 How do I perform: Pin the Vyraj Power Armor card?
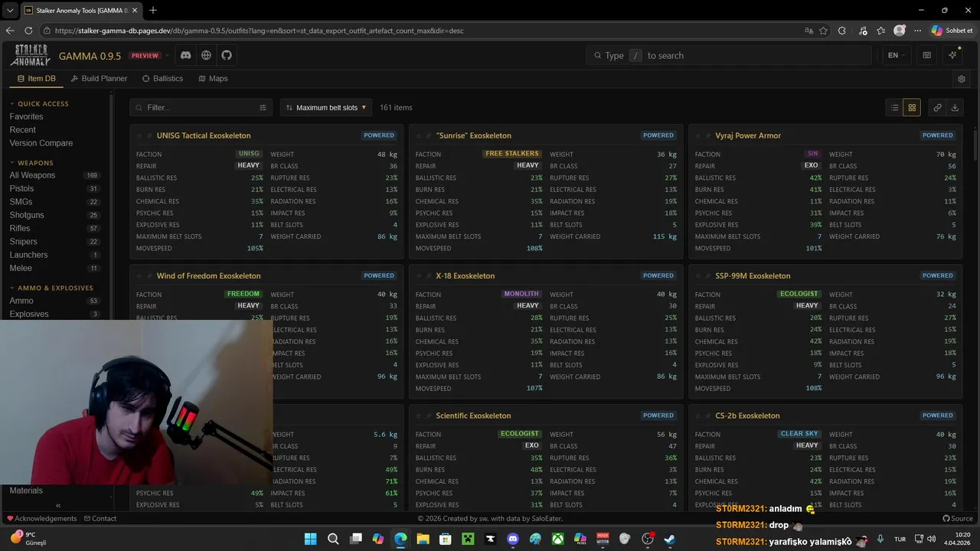[x=708, y=135]
